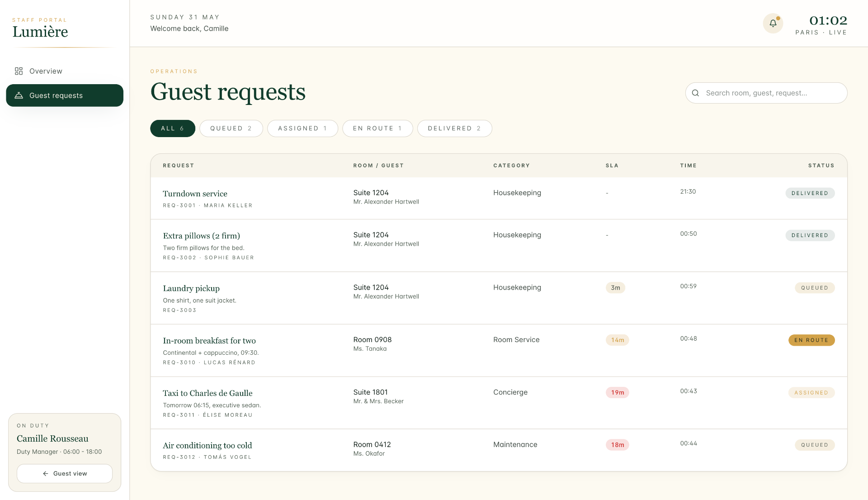This screenshot has height=500, width=868.
Task: Open the Lumière staff portal logo
Action: click(x=40, y=29)
